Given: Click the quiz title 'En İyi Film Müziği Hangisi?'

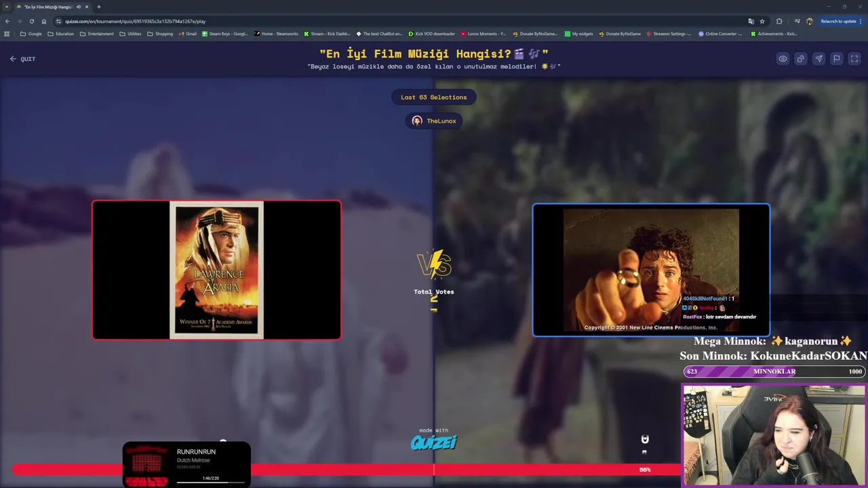Looking at the screenshot, I should (434, 54).
